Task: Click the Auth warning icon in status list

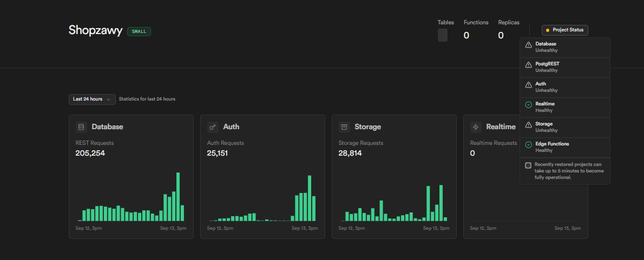Action: click(x=529, y=84)
